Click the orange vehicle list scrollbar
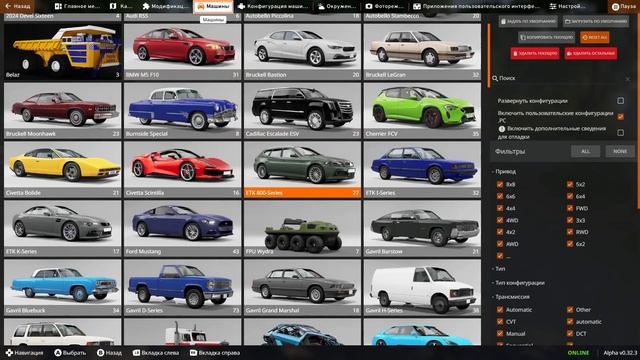The height and width of the screenshot is (360, 640). click(489, 56)
